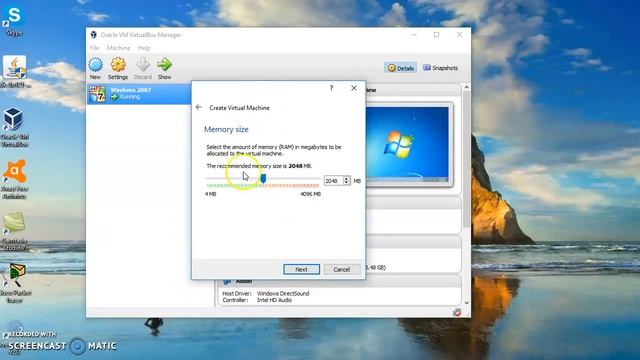
Task: Click the Cancel button
Action: coord(342,269)
